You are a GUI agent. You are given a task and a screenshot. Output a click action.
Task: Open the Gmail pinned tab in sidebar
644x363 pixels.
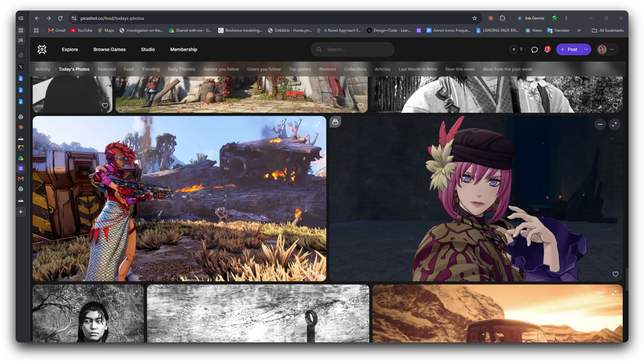[21, 179]
